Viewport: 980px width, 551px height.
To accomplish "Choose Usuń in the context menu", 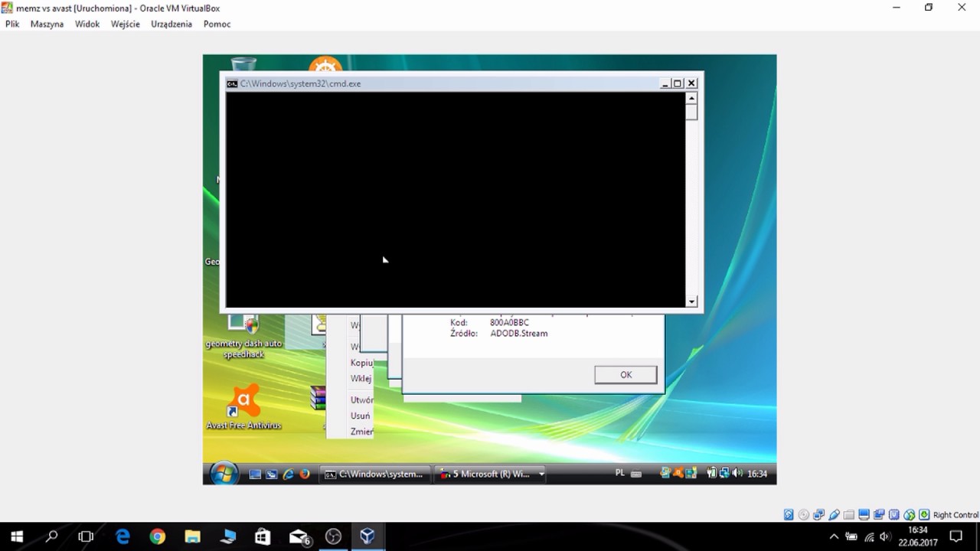I will (360, 416).
